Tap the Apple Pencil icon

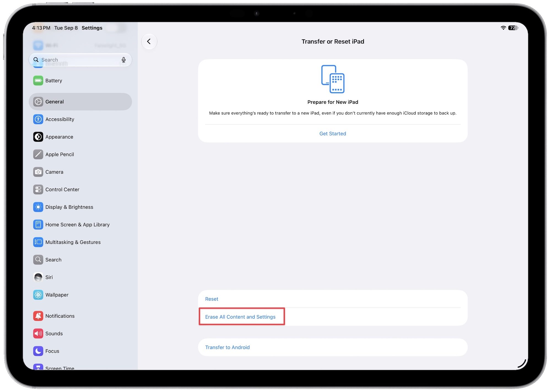(x=38, y=154)
